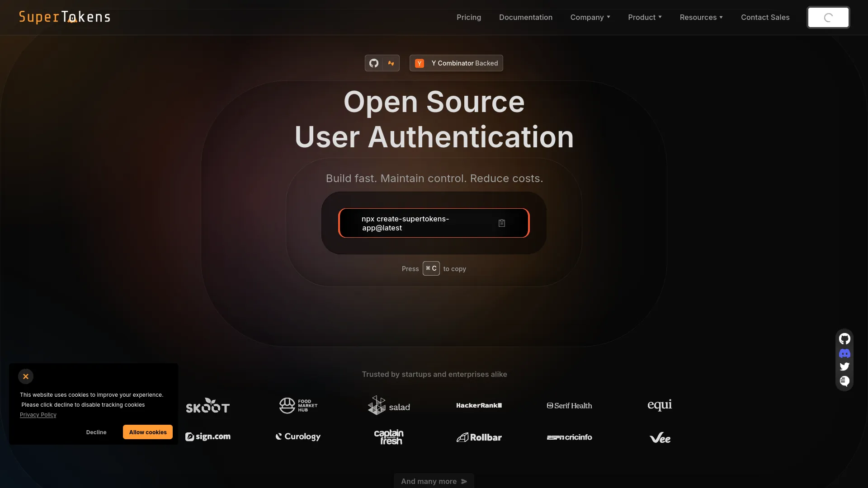
Task: Click the Vee logo
Action: click(660, 437)
